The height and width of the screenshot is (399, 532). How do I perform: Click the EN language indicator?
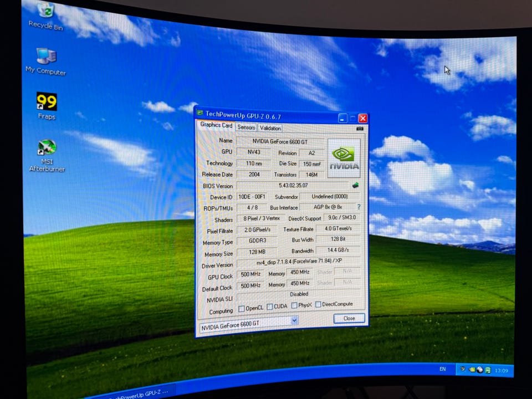point(442,369)
